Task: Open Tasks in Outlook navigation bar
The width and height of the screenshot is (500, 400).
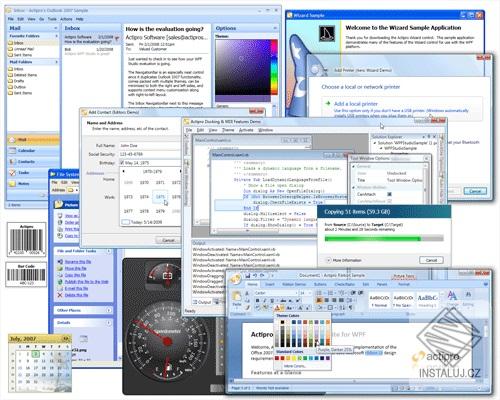Action: 33,173
